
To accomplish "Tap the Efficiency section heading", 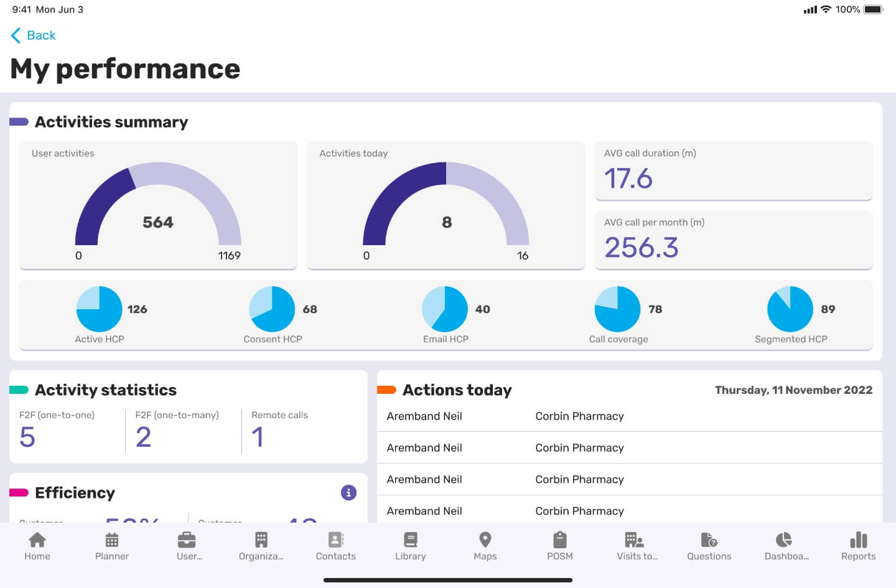I will click(x=75, y=493).
